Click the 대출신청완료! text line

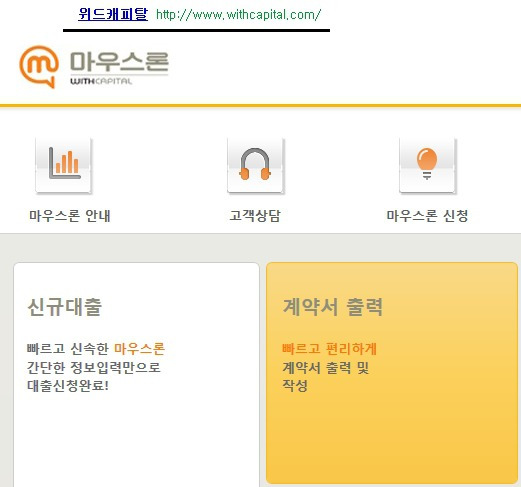pyautogui.click(x=68, y=386)
